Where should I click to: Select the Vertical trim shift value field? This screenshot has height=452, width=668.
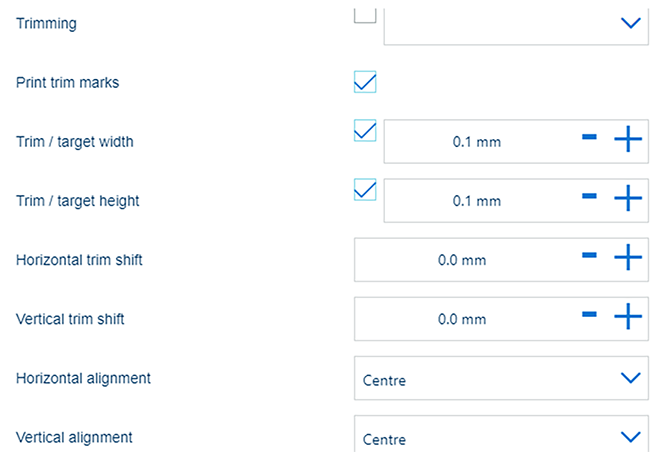tap(462, 319)
